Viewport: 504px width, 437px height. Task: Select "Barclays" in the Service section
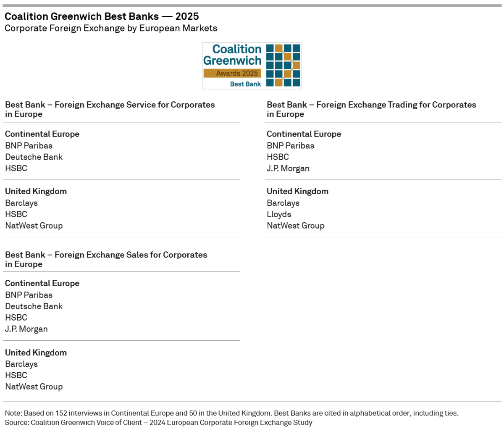coord(21,203)
